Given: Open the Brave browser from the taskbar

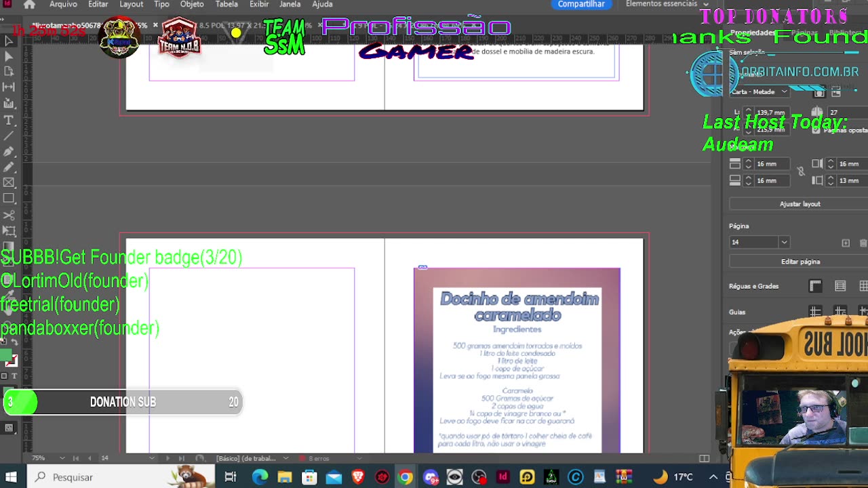Looking at the screenshot, I should point(357,477).
